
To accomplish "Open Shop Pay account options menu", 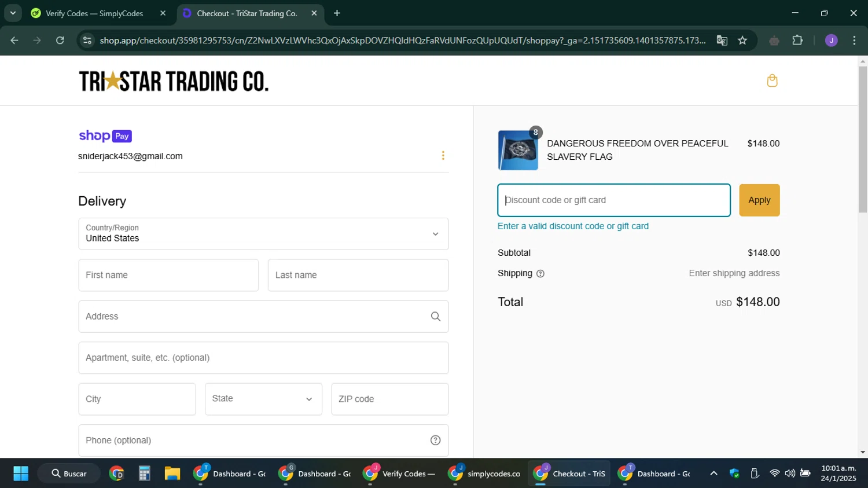I will pos(443,155).
